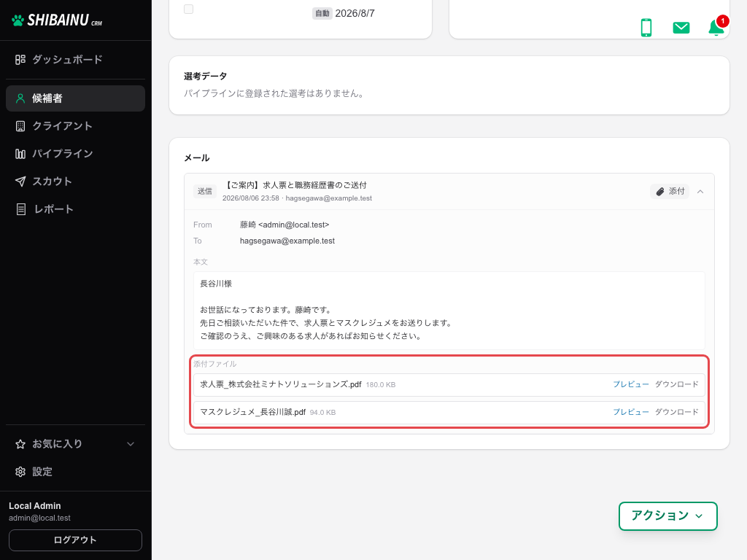Click the 送信 status tag
Screen dimensions: 747x560
coord(205,192)
